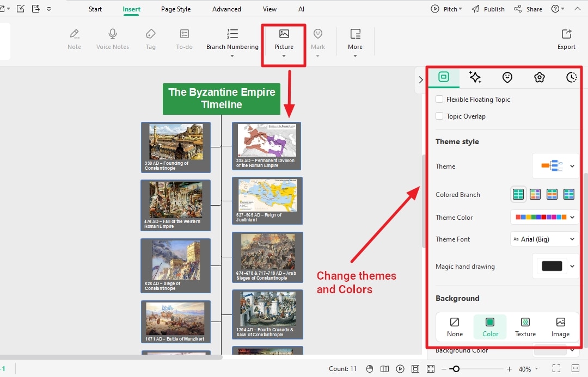
Task: Switch to the Advanced tab
Action: (x=226, y=9)
